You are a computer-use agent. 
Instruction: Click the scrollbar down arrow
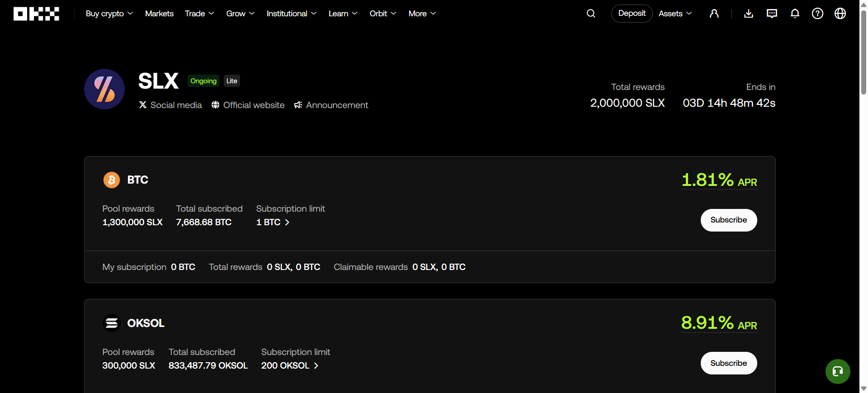coord(863,388)
